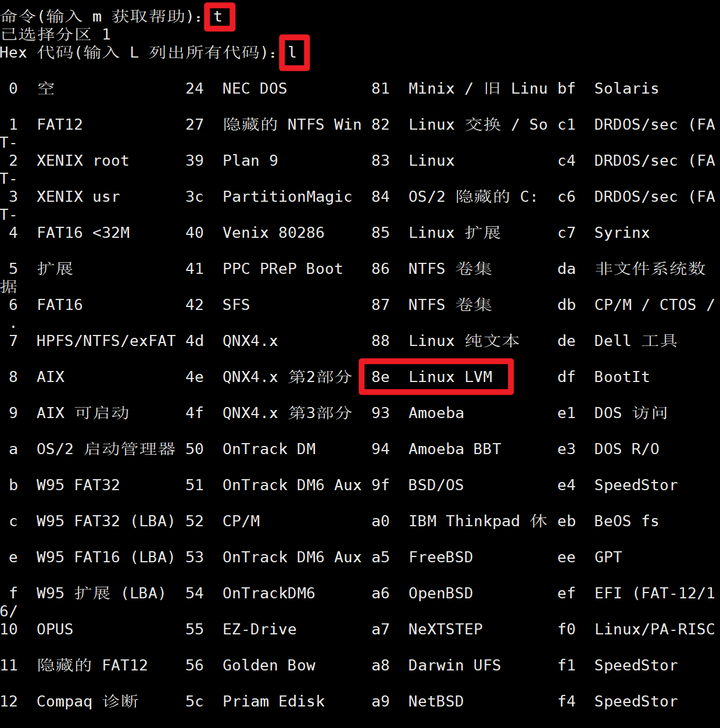This screenshot has height=728, width=720.
Task: Click the "Linux 扩展" entry
Action: (455, 233)
